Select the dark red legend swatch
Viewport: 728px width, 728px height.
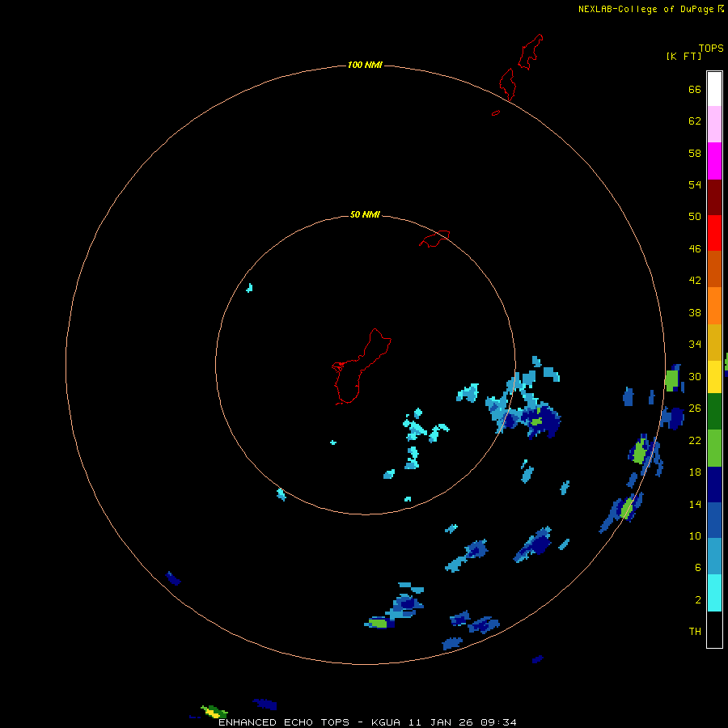(714, 197)
